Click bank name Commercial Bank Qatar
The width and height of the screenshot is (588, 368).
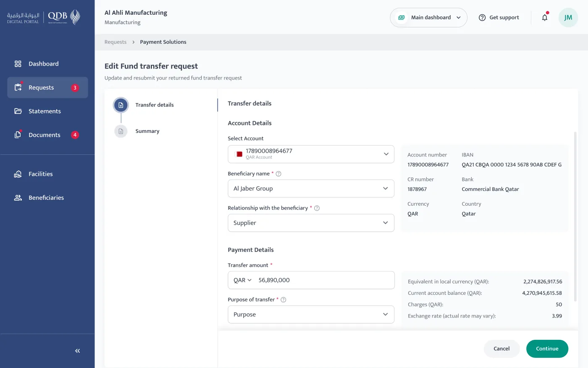point(490,189)
